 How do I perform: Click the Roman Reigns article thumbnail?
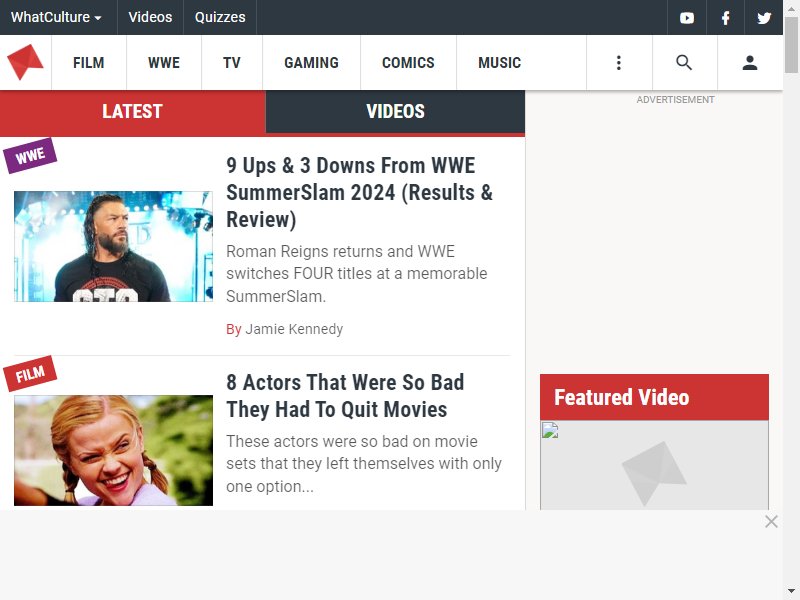113,246
